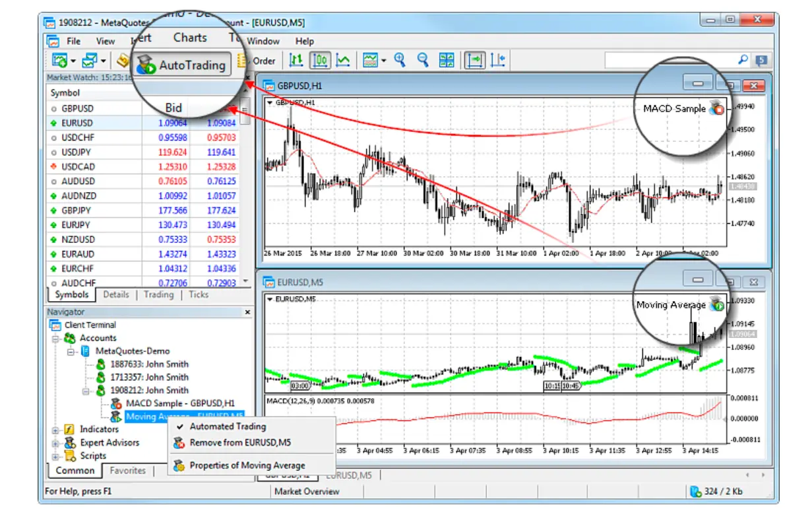This screenshot has width=812, height=513.
Task: Click the Expert Advisors icon in Navigator
Action: [69, 443]
